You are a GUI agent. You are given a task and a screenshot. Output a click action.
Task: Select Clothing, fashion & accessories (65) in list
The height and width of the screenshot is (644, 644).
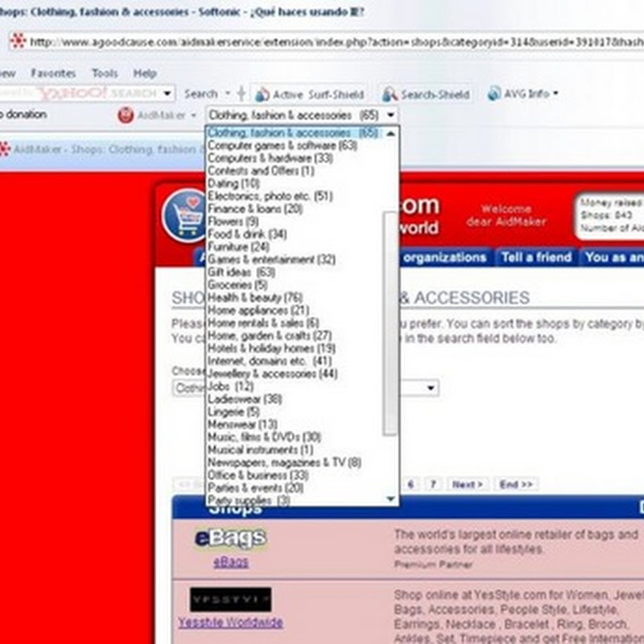pyautogui.click(x=292, y=133)
